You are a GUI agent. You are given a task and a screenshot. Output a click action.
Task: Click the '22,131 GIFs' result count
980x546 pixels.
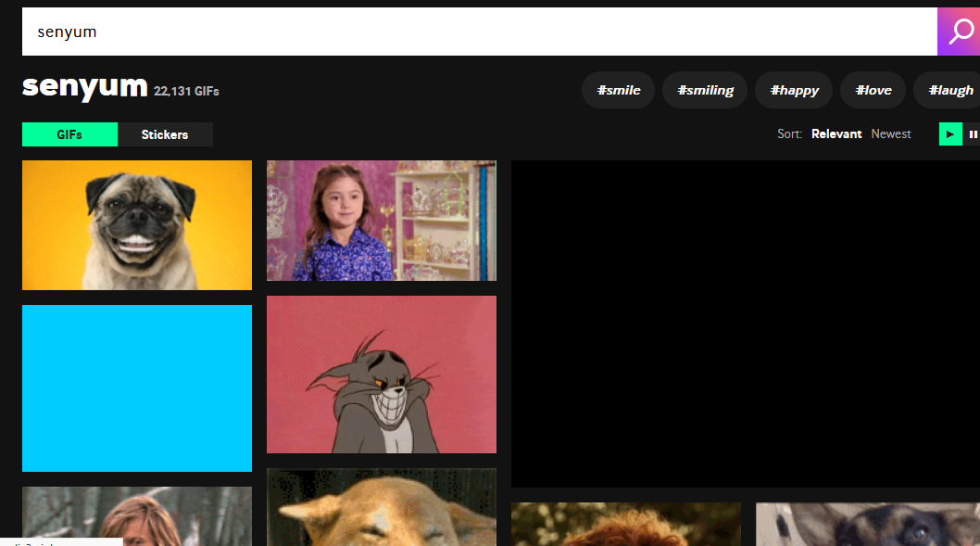coord(186,92)
